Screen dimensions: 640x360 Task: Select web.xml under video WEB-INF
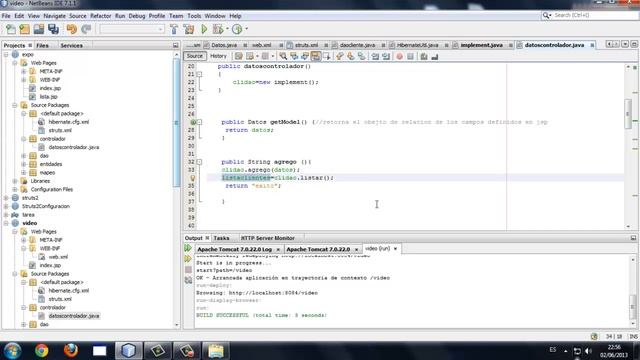pyautogui.click(x=58, y=257)
